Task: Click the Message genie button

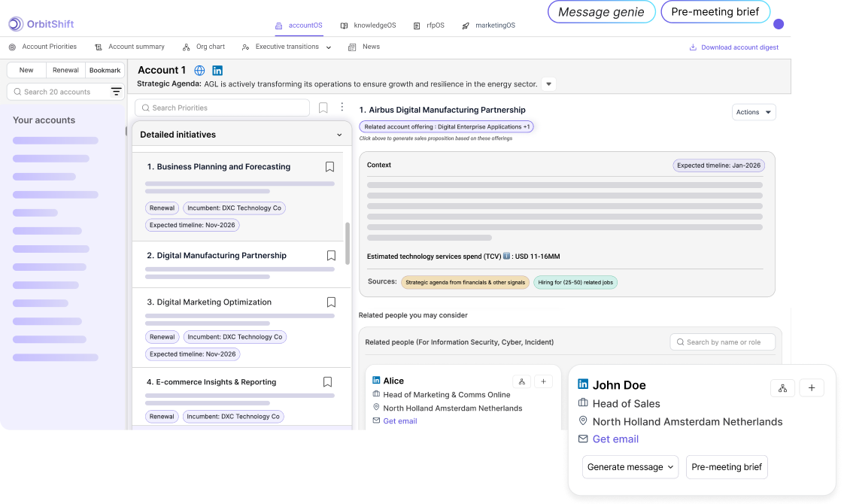Action: (601, 12)
